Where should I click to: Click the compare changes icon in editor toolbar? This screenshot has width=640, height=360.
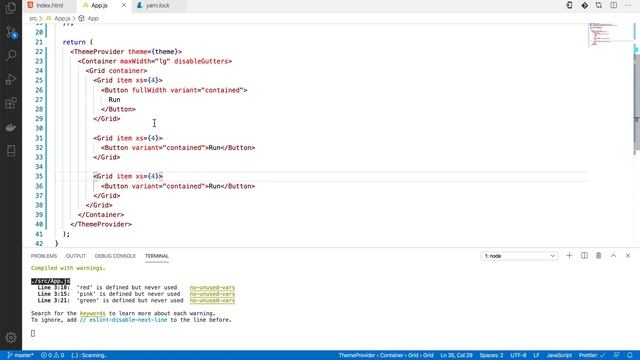[x=599, y=5]
